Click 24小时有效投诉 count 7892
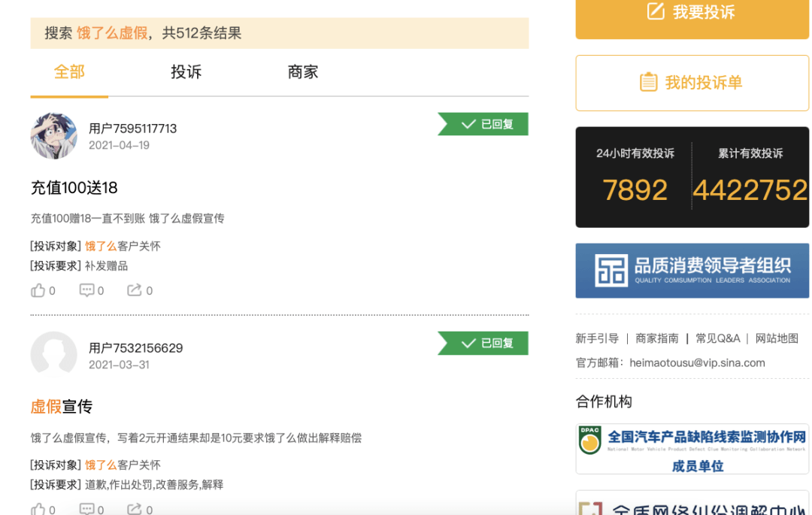Screen dimensions: 812x515 635,190
